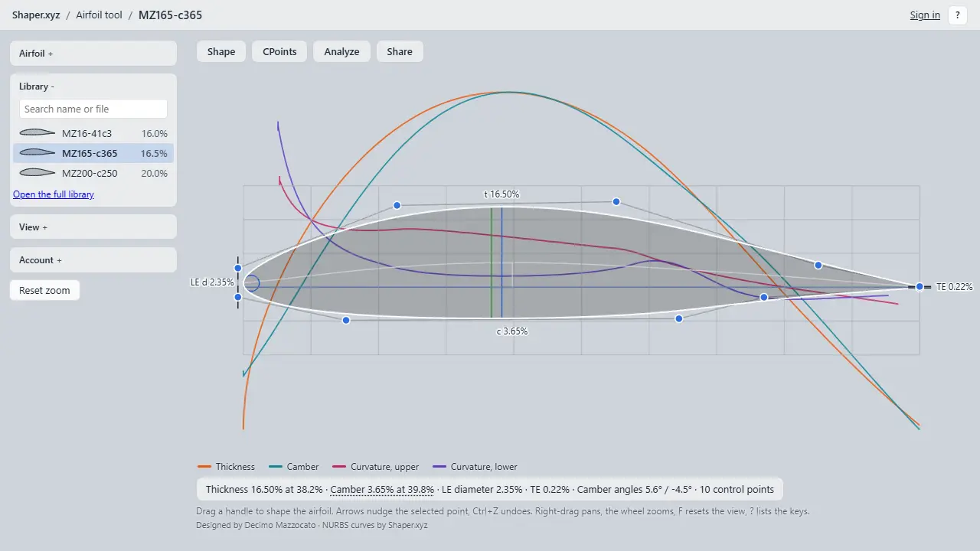The width and height of the screenshot is (980, 551).
Task: Click 'Camber 3.65% at 39.8%' in status bar
Action: (382, 490)
